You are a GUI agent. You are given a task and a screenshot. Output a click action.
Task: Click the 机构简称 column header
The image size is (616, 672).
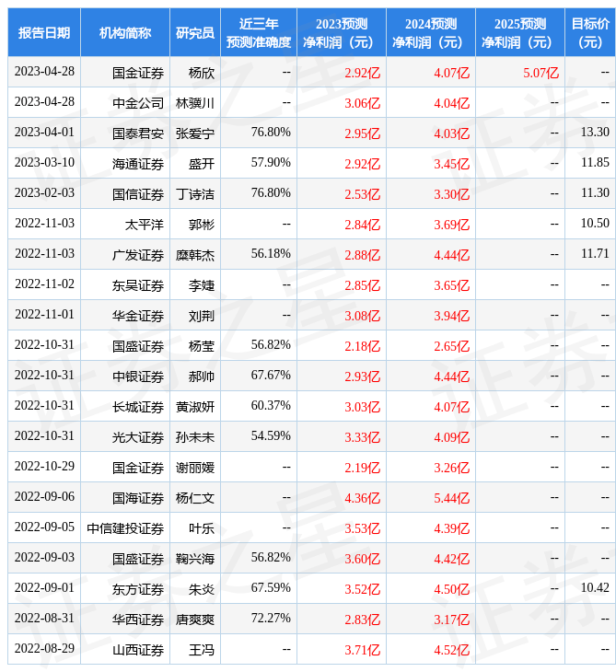pyautogui.click(x=125, y=33)
